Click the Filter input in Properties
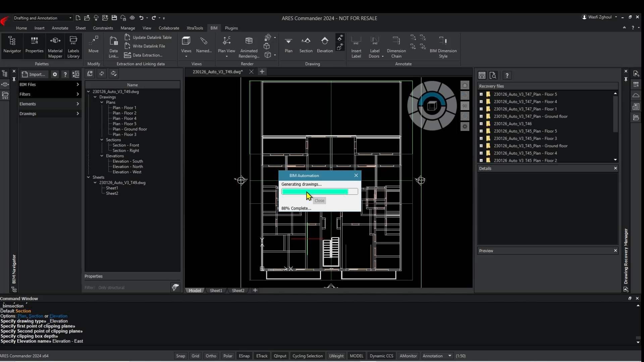This screenshot has width=644, height=362. click(x=127, y=288)
